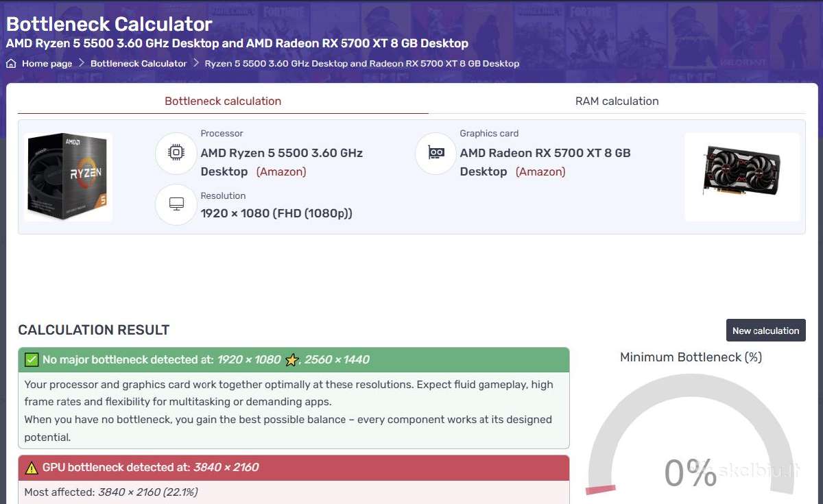Image resolution: width=823 pixels, height=504 pixels.
Task: Click the GPU bottleneck detected red header
Action: coord(294,468)
